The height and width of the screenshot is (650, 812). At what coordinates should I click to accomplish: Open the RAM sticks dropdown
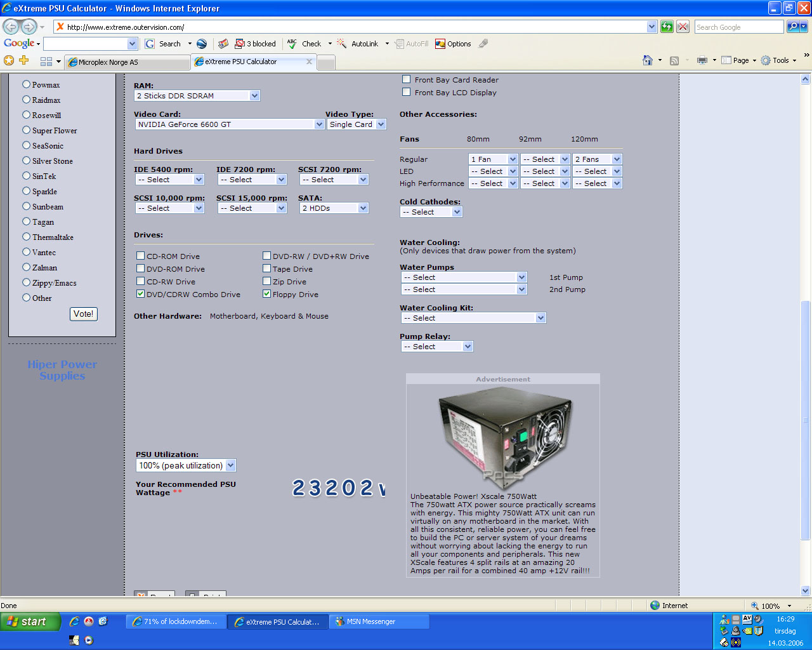[x=197, y=96]
